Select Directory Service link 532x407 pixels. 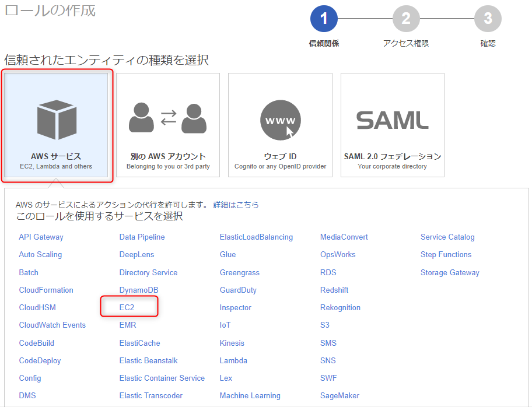click(148, 273)
